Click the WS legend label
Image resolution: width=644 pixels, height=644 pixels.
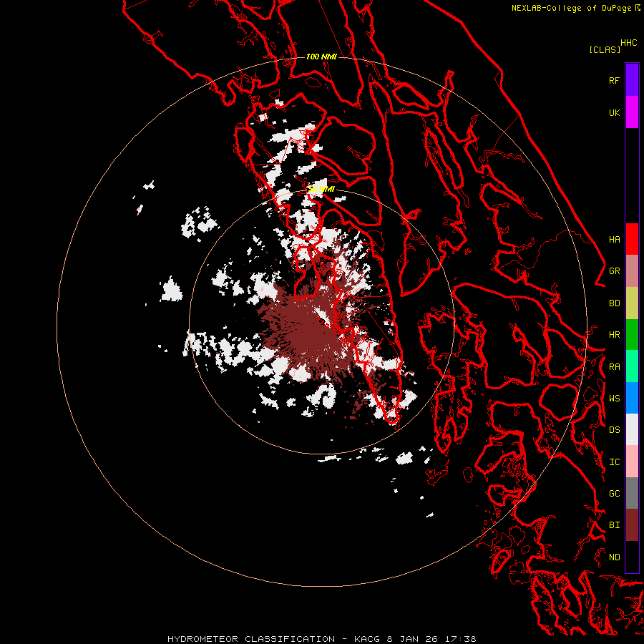pos(614,399)
